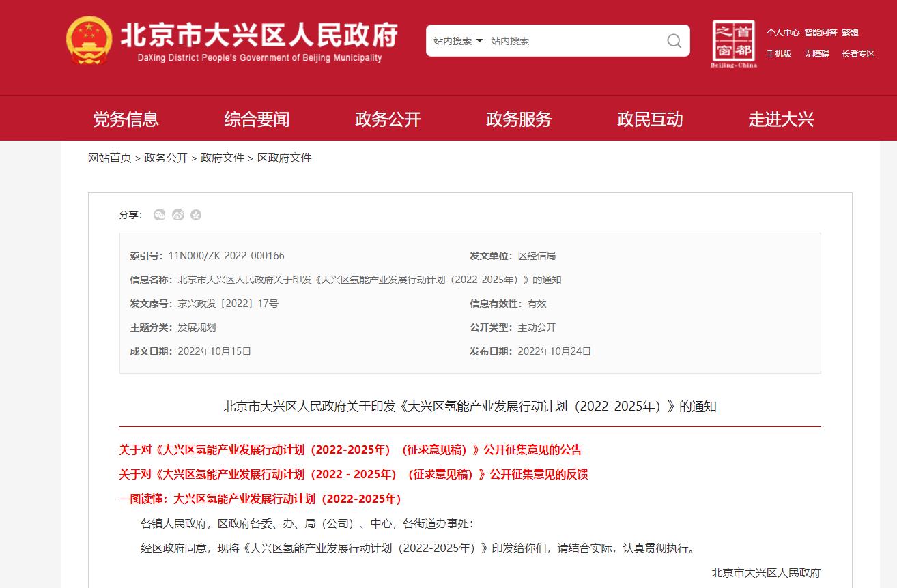Share the page via Weibo icon

[x=178, y=215]
